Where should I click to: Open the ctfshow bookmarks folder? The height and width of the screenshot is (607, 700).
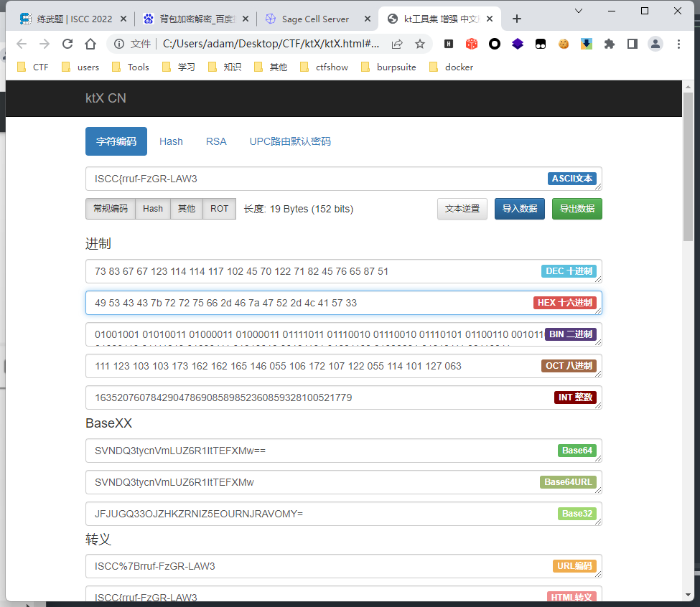(324, 67)
